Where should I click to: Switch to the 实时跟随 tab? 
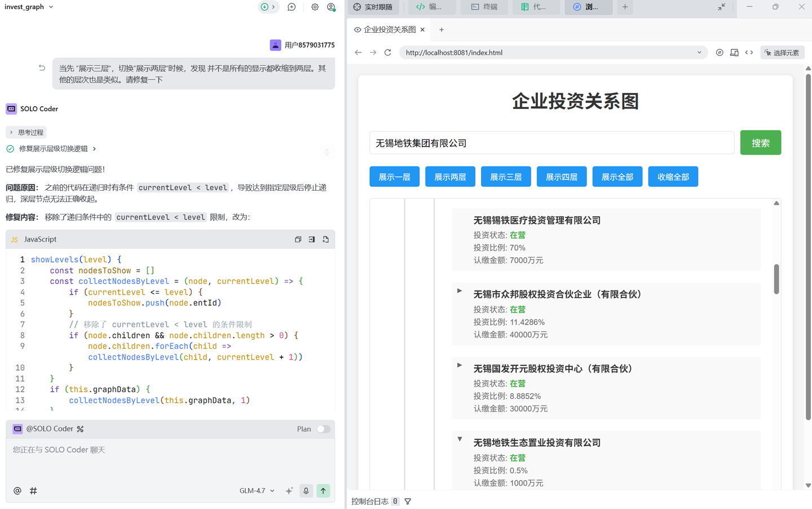[373, 7]
